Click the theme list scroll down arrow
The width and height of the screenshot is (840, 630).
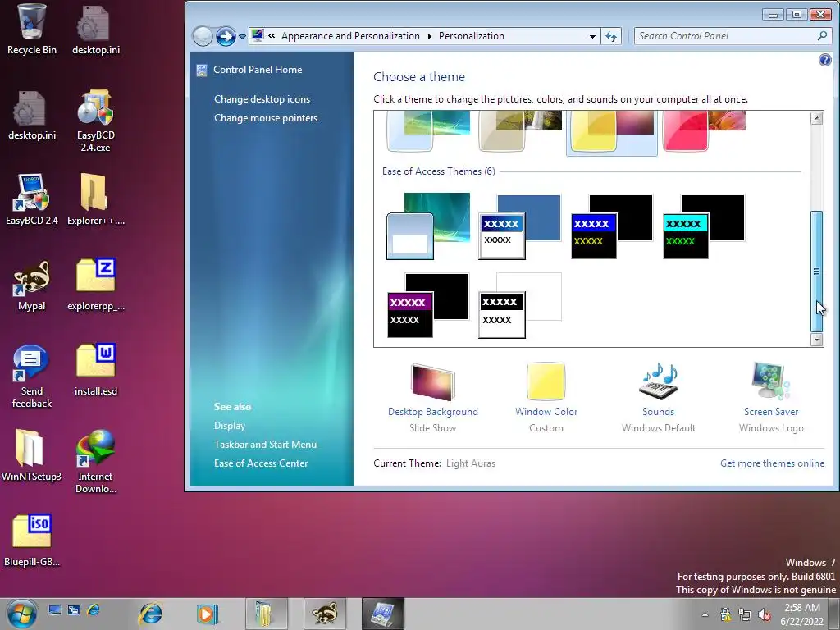point(817,339)
